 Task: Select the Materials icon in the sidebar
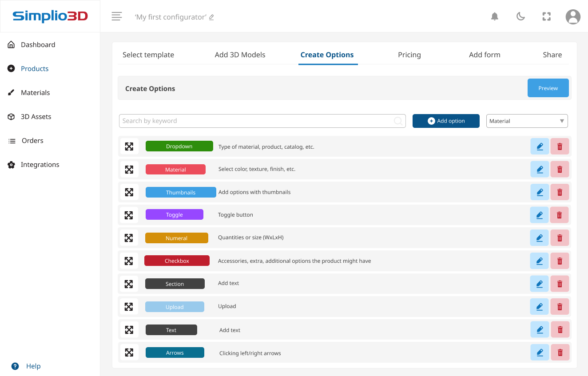[11, 92]
